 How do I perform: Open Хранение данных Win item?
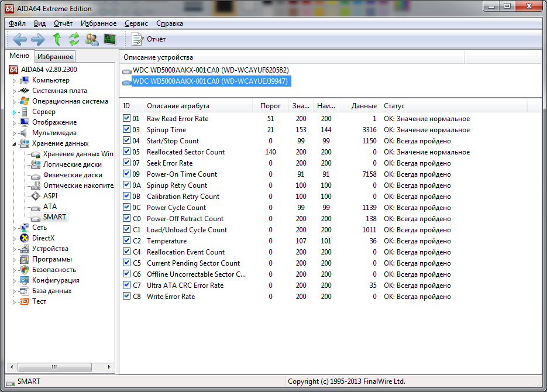coord(78,154)
